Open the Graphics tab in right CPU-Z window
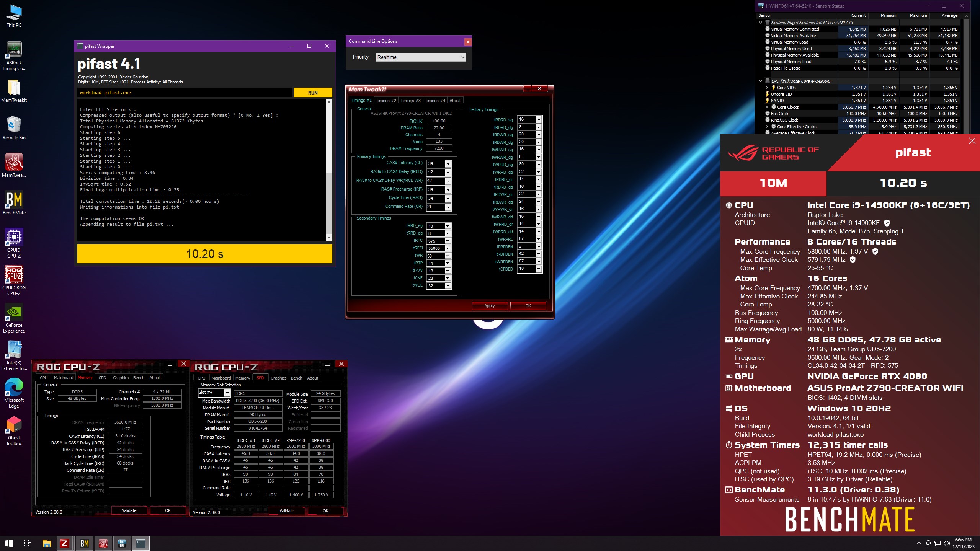The height and width of the screenshot is (551, 980). (x=278, y=378)
